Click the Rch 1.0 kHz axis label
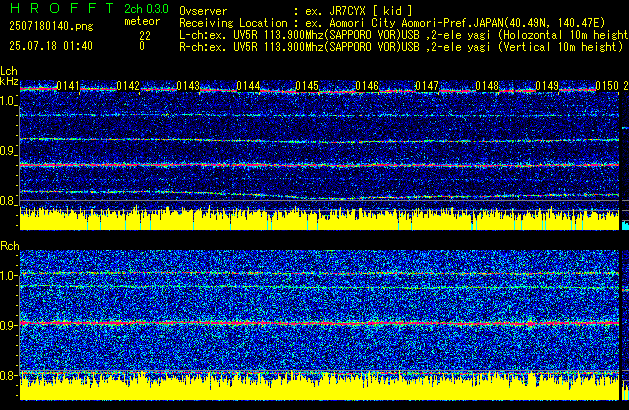Viewport: 629px width, 410px height. click(8, 276)
